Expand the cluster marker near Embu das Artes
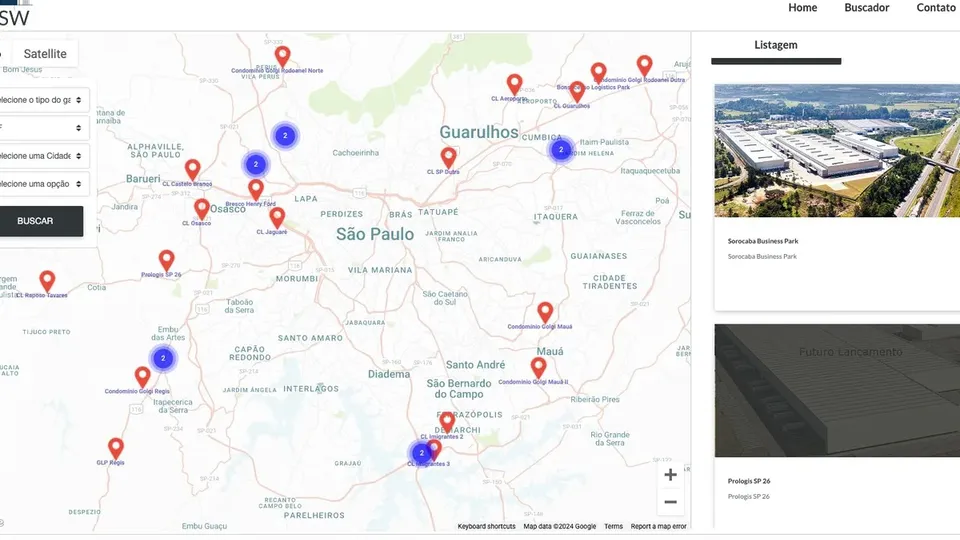This screenshot has width=960, height=540. [163, 358]
